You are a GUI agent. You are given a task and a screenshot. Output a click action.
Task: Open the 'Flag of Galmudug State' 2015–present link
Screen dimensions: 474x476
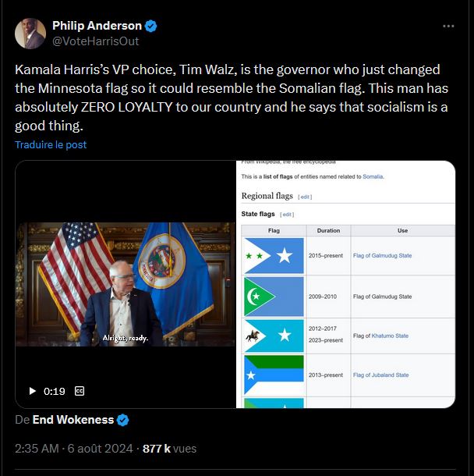[382, 256]
